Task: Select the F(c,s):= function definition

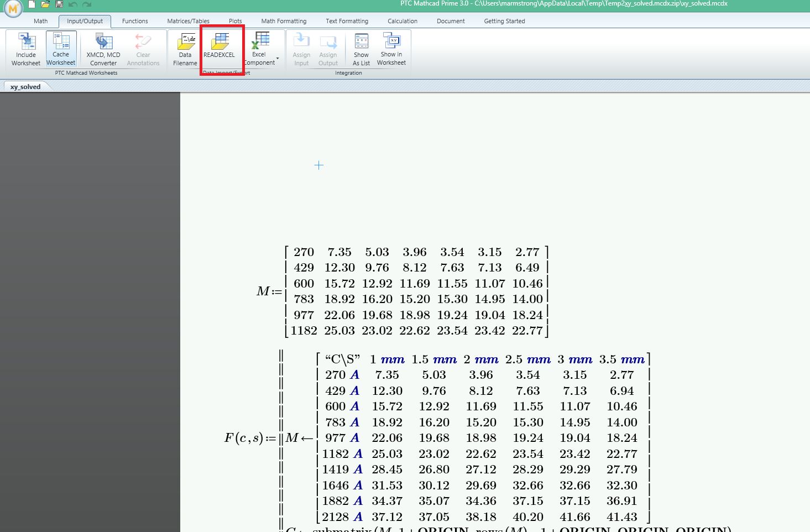Action: click(250, 438)
